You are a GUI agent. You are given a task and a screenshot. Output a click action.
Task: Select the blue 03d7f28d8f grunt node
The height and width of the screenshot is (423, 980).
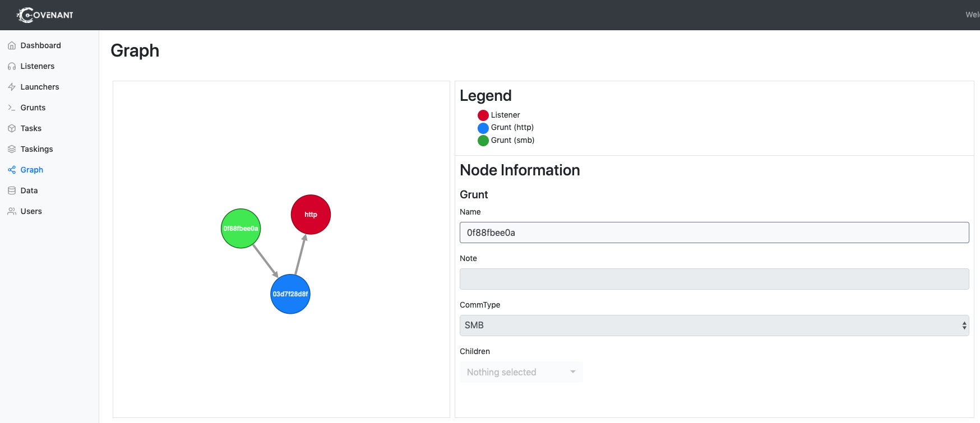pyautogui.click(x=290, y=294)
